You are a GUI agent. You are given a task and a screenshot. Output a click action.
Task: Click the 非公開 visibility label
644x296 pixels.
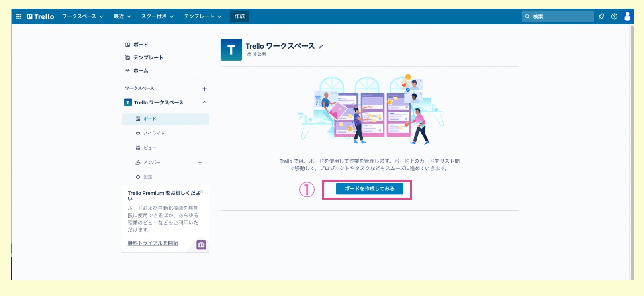tap(257, 54)
